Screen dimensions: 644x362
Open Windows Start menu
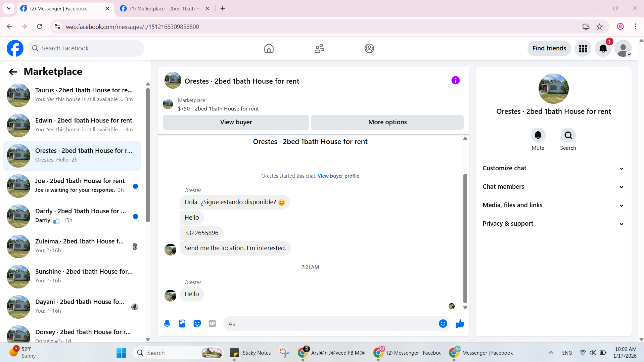121,353
